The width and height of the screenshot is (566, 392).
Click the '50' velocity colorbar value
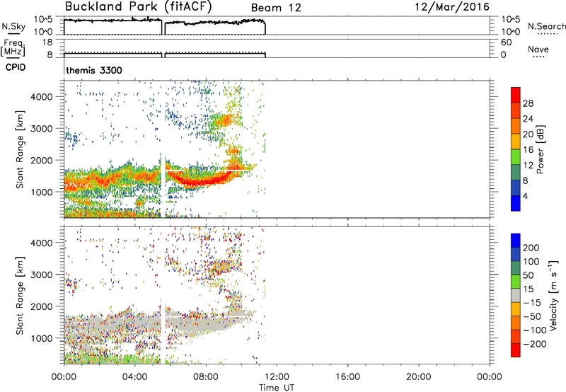[x=528, y=275]
